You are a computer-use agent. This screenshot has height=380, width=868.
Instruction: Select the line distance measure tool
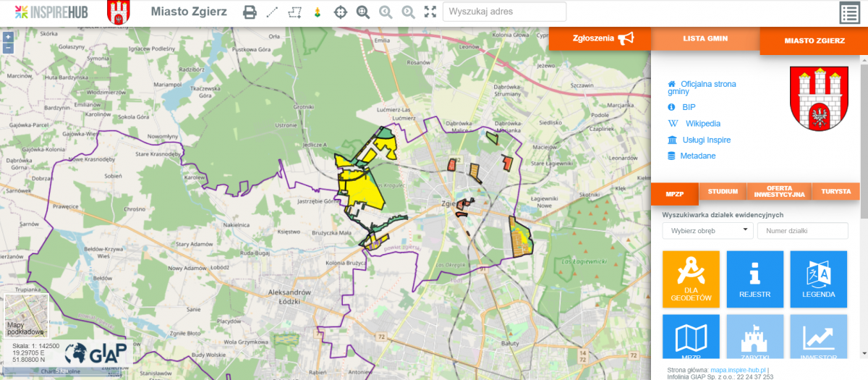tap(272, 12)
